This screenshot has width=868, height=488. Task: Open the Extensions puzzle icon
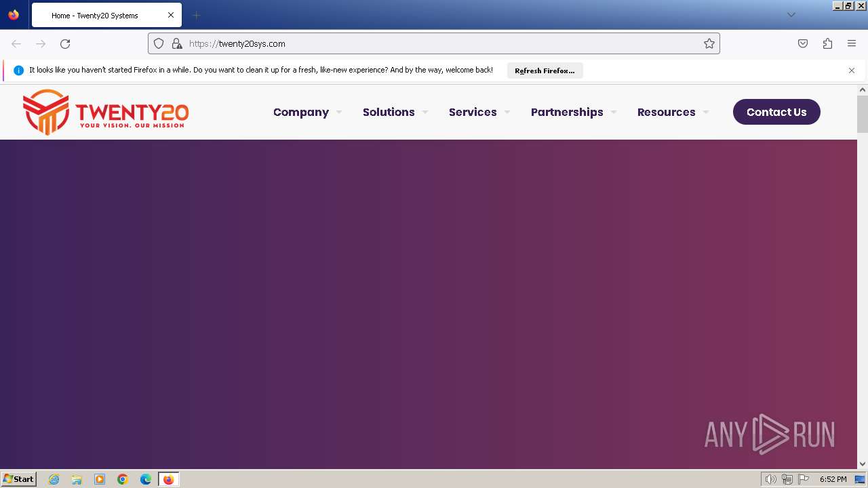[x=827, y=43]
